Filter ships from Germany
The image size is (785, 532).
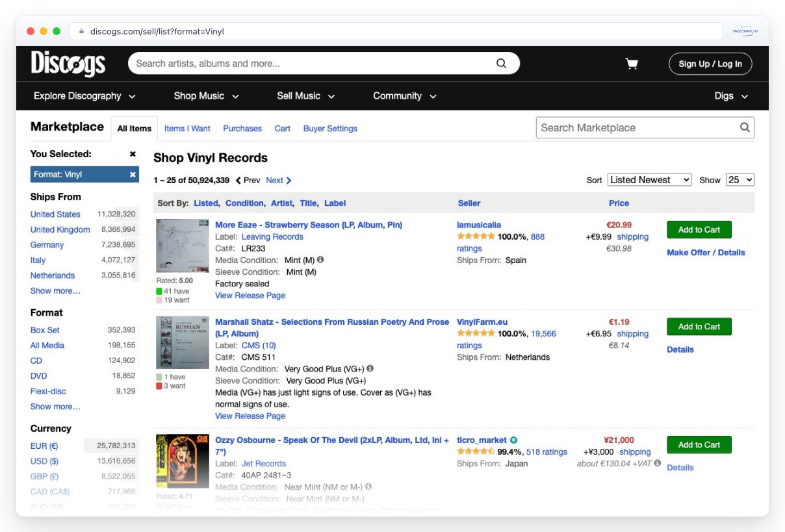[47, 245]
